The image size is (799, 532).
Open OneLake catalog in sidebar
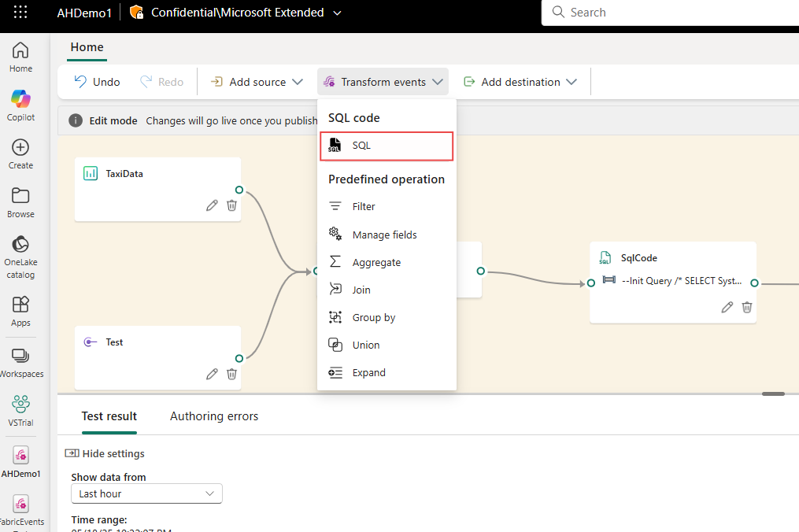point(20,257)
